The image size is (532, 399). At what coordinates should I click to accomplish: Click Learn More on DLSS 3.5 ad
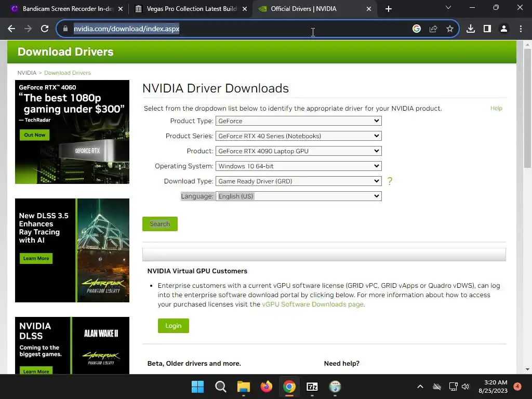click(36, 259)
